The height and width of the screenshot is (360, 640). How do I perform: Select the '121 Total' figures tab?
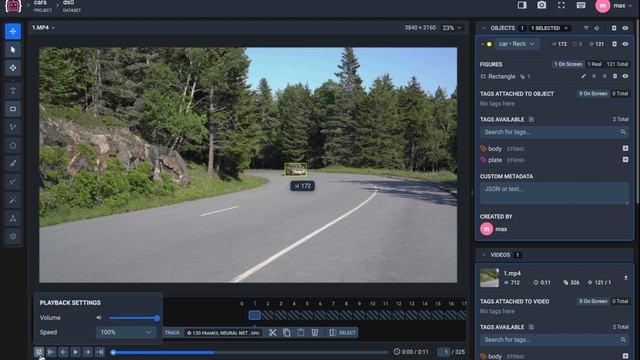pos(617,64)
